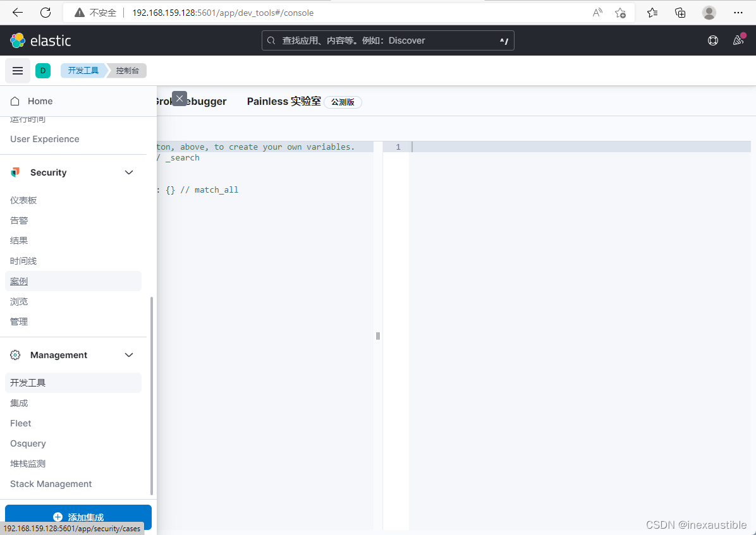Open Osquery under Management
The image size is (756, 535).
click(x=28, y=443)
